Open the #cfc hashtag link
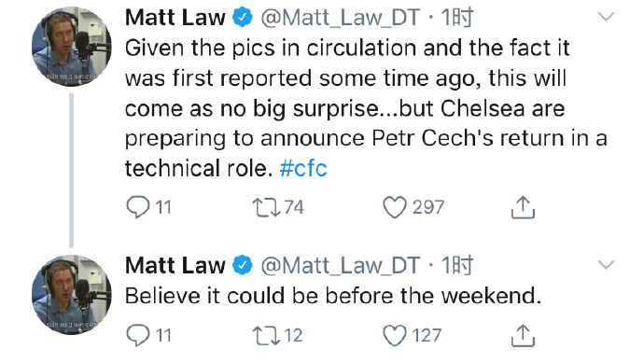 (303, 168)
